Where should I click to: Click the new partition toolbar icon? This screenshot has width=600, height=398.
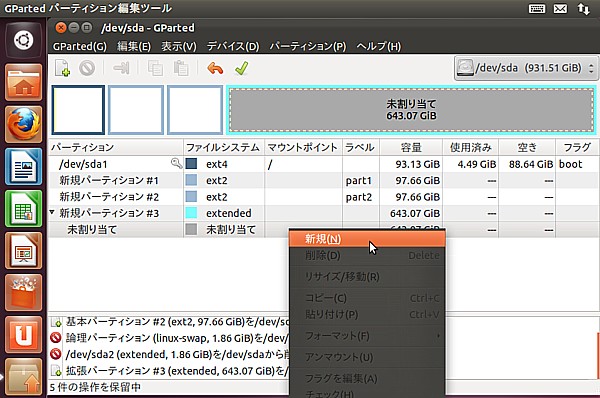[62, 69]
